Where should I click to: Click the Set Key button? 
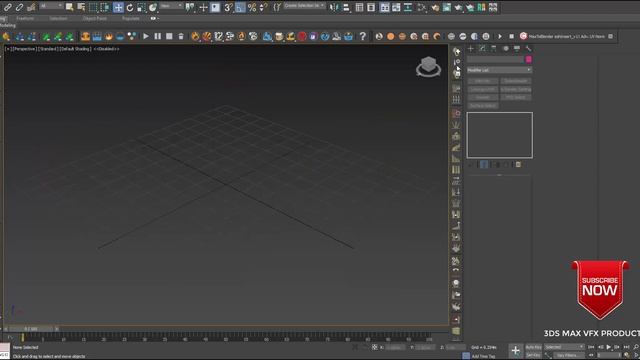point(533,355)
